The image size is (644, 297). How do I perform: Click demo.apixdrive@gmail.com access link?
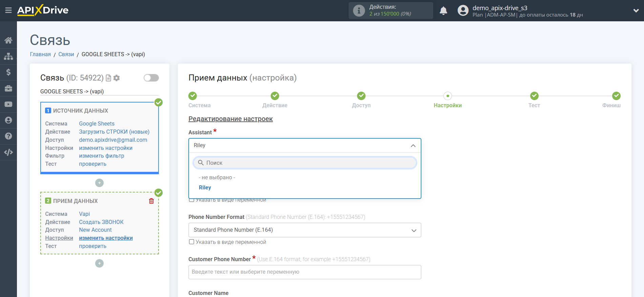pos(113,140)
